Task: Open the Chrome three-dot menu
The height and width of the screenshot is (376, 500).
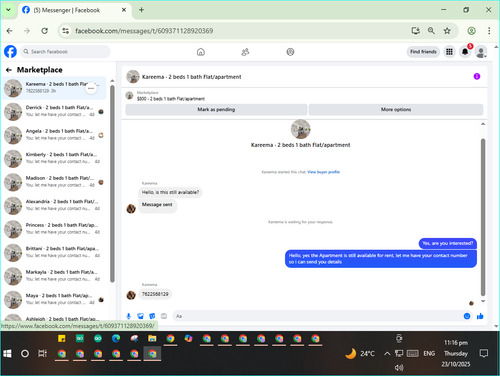Action: 489,31
